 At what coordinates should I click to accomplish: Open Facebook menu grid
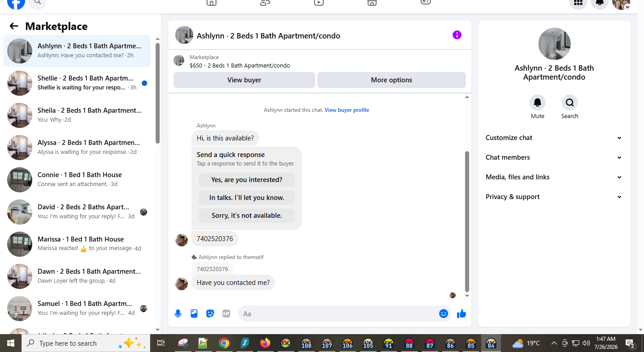pos(578,3)
